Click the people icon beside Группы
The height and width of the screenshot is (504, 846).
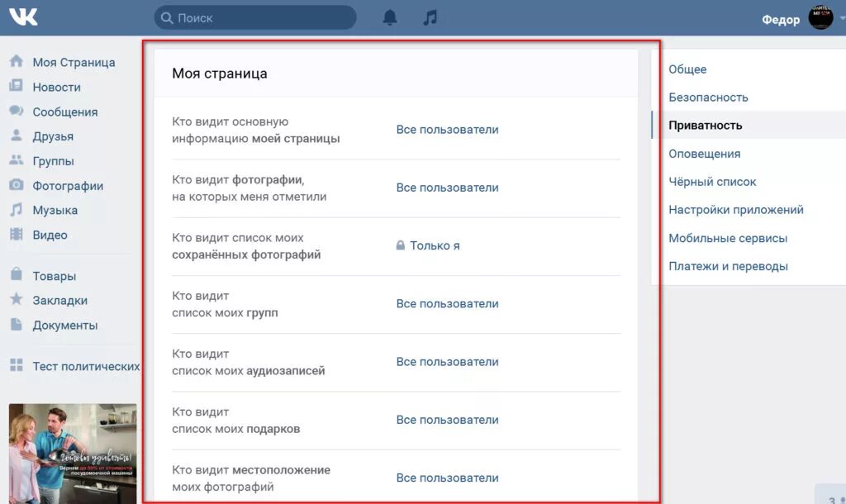(17, 159)
